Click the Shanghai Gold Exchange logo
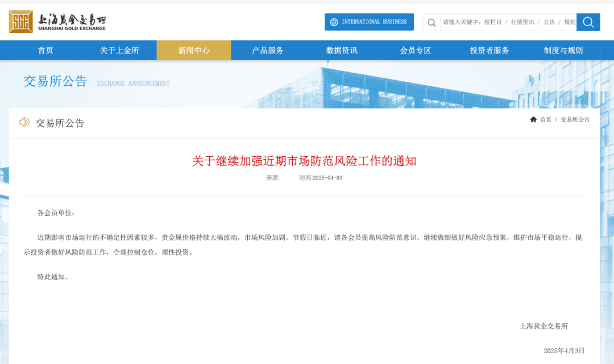The height and width of the screenshot is (364, 614). coord(57,22)
